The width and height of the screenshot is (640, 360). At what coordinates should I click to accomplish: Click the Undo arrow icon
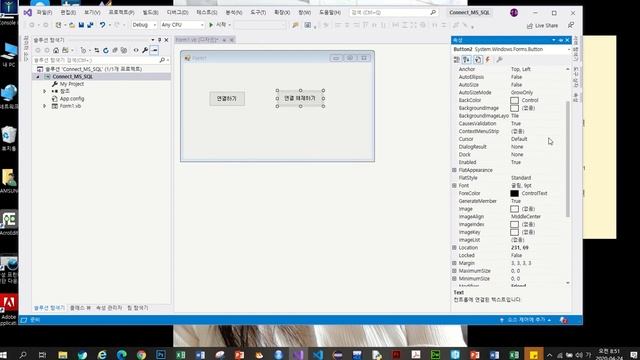(102, 25)
